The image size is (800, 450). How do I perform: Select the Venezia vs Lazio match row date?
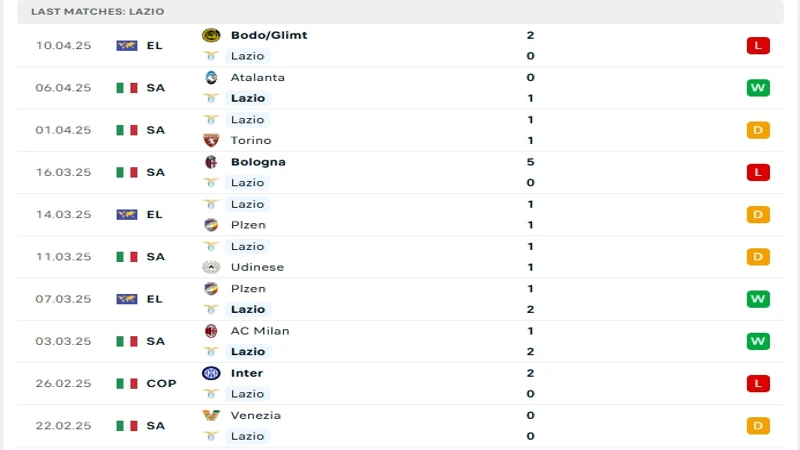tap(63, 426)
